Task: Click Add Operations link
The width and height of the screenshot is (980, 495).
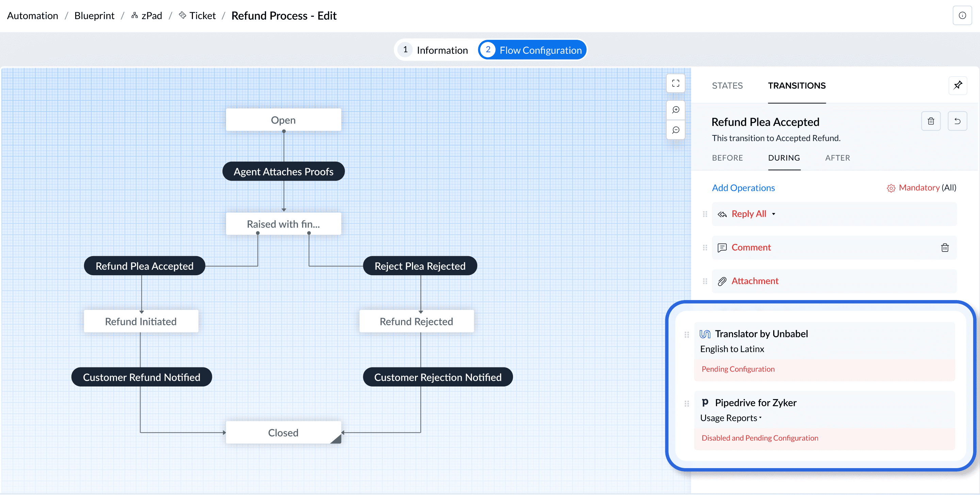Action: 743,188
